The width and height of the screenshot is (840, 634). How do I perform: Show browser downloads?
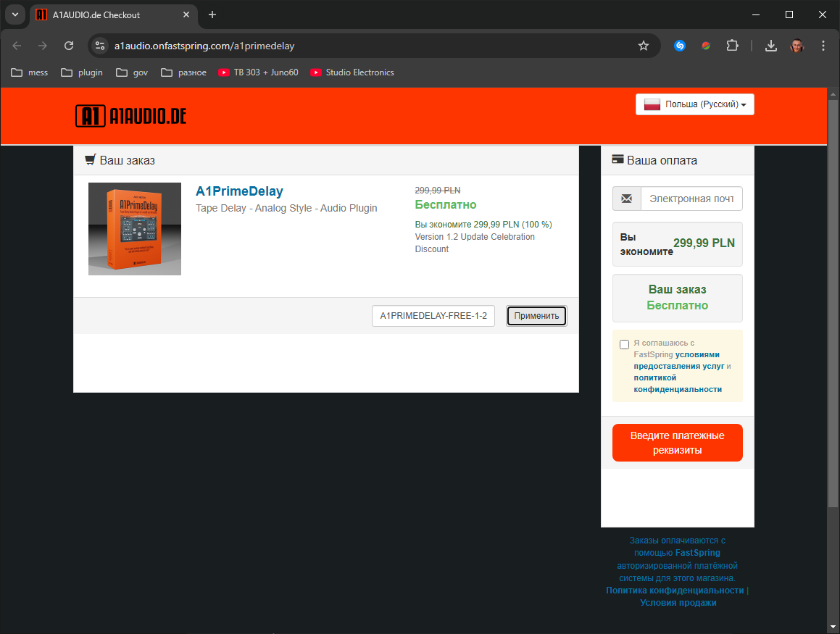[x=770, y=46]
